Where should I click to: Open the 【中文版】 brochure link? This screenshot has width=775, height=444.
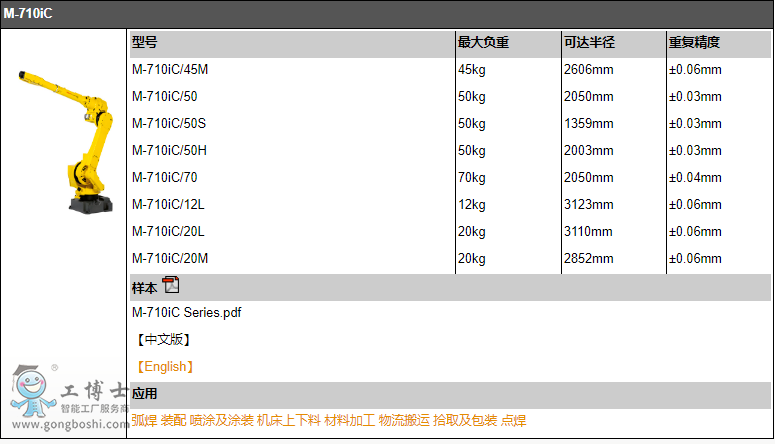(x=164, y=340)
